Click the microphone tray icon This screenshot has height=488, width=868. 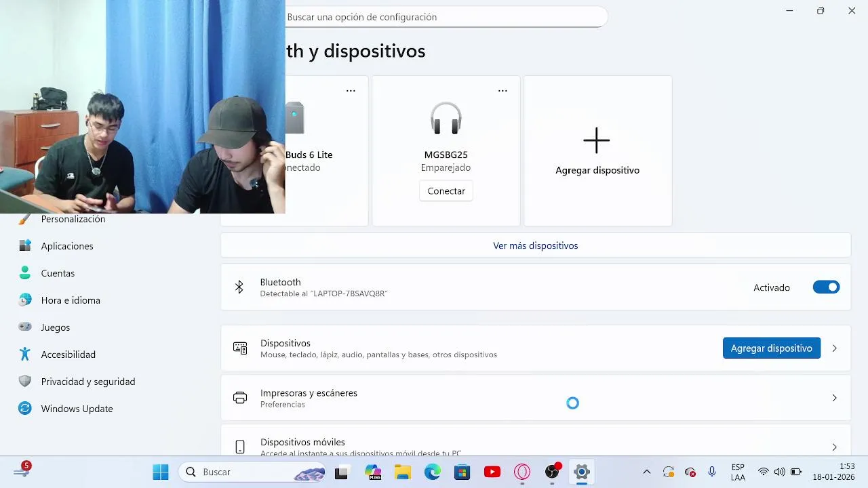[x=712, y=472]
